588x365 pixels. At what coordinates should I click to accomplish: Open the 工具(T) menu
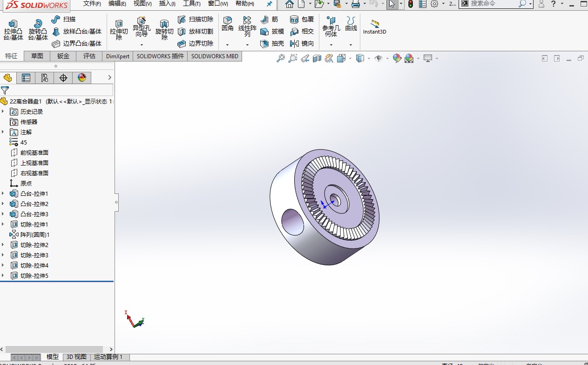tap(192, 4)
